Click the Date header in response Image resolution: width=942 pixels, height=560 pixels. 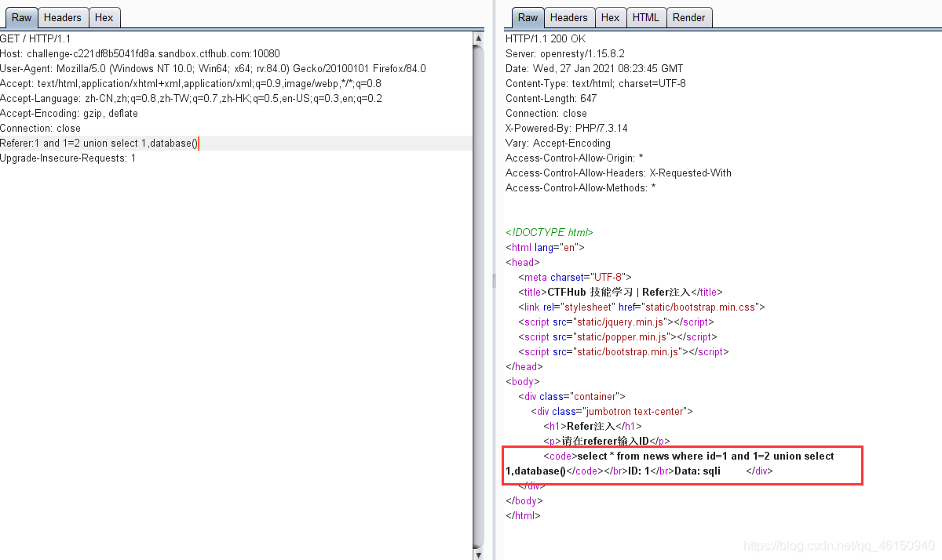(594, 68)
